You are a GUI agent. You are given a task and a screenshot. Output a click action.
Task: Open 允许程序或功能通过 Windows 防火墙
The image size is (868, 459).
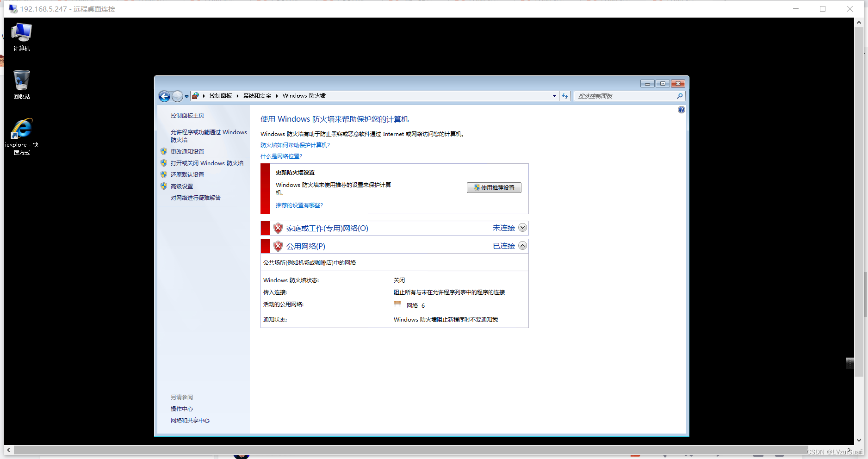click(209, 136)
